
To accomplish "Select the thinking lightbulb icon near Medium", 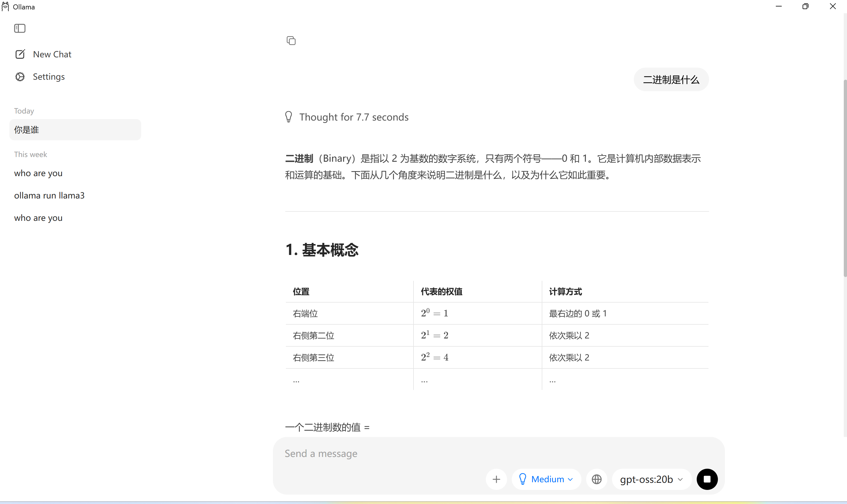I will [x=523, y=479].
